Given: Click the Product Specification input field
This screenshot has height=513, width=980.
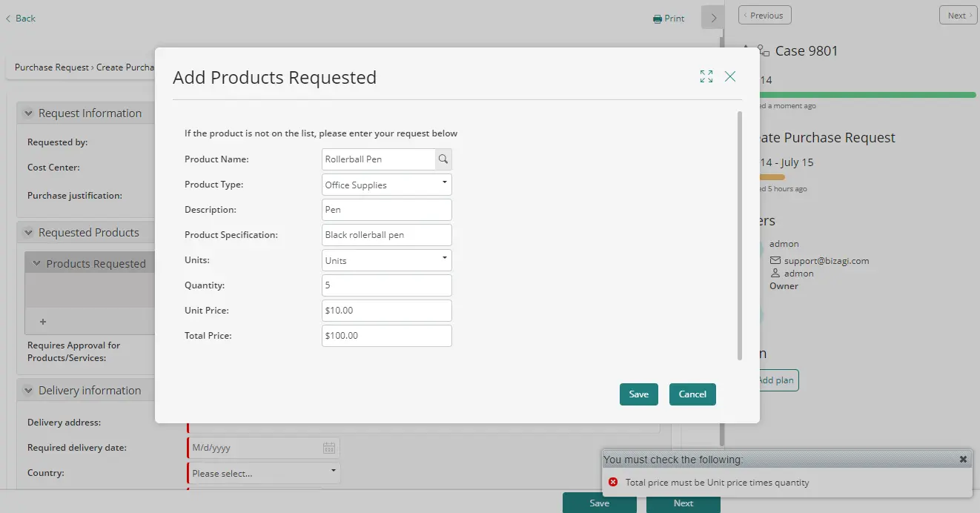Looking at the screenshot, I should click(x=387, y=235).
